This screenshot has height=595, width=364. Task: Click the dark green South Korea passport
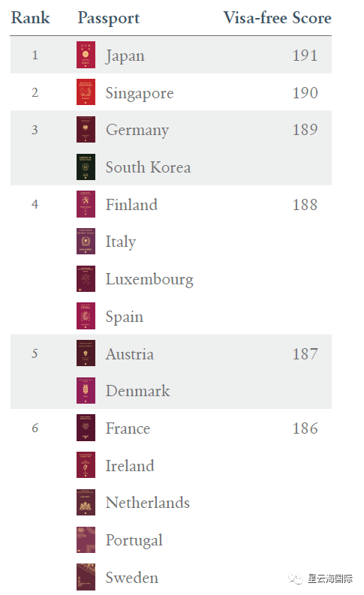point(86,167)
